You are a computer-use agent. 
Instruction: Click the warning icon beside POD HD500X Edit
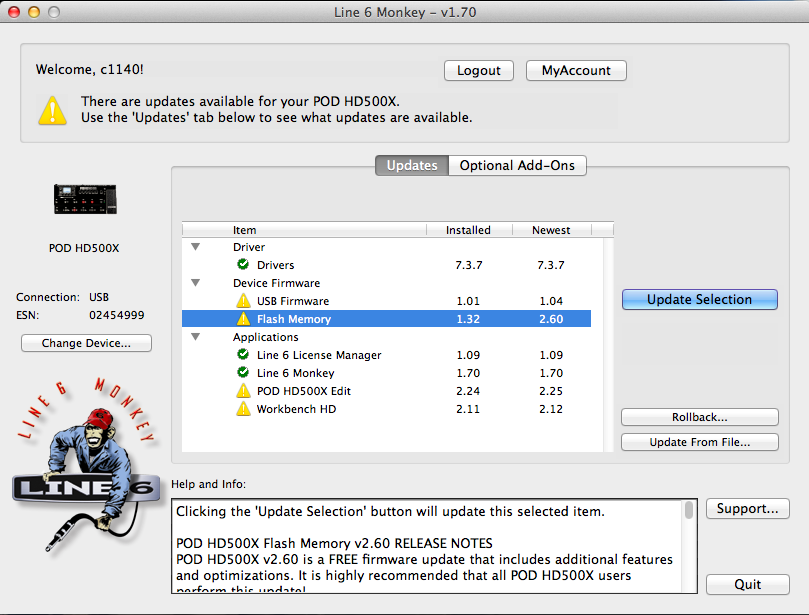(x=243, y=391)
